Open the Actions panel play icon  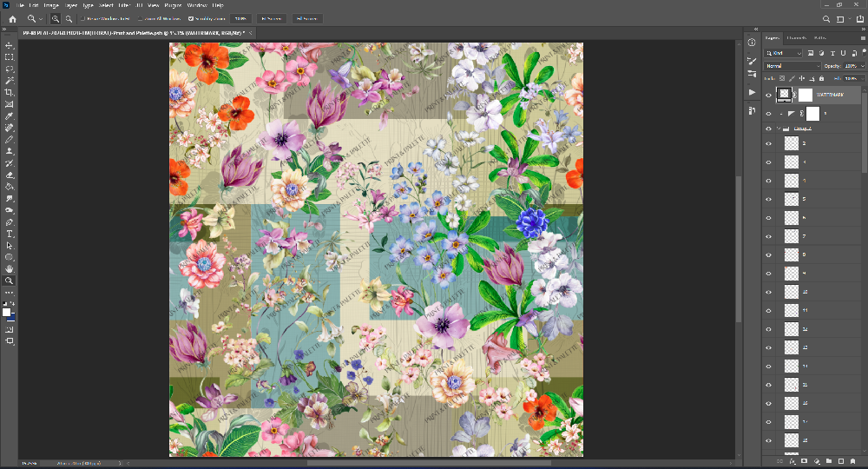point(751,92)
